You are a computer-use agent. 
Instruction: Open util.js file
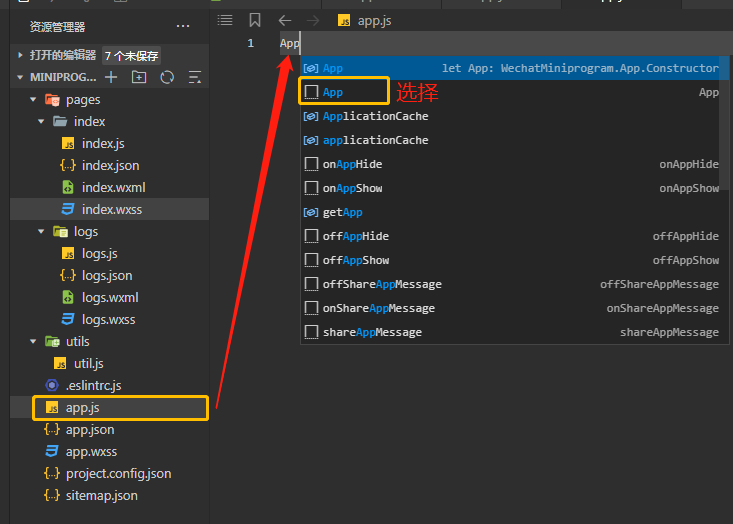point(109,363)
